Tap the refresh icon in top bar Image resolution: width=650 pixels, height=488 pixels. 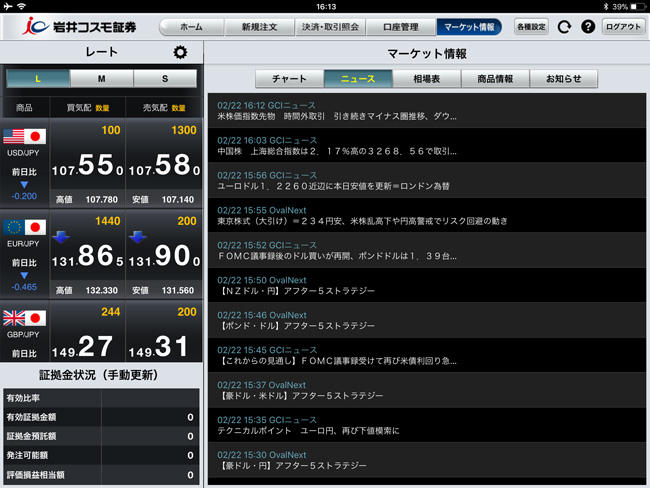[x=564, y=27]
